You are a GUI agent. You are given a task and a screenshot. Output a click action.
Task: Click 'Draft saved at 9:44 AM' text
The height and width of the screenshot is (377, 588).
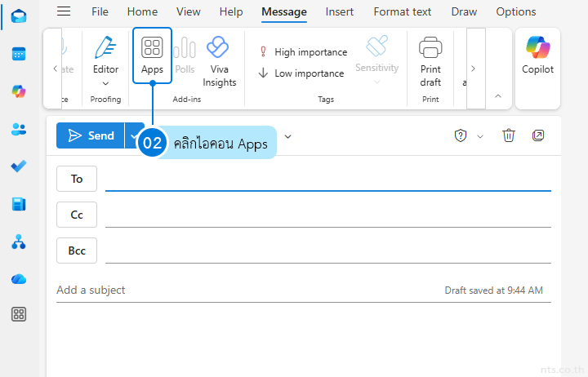pyautogui.click(x=493, y=291)
